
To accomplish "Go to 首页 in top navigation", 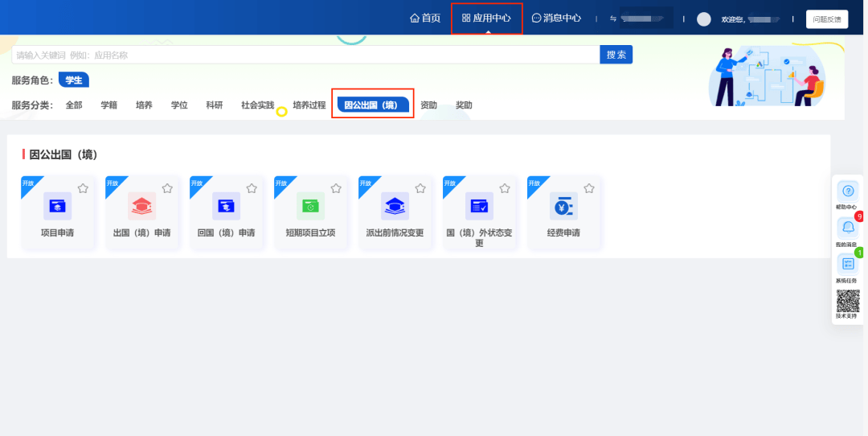I will tap(425, 18).
